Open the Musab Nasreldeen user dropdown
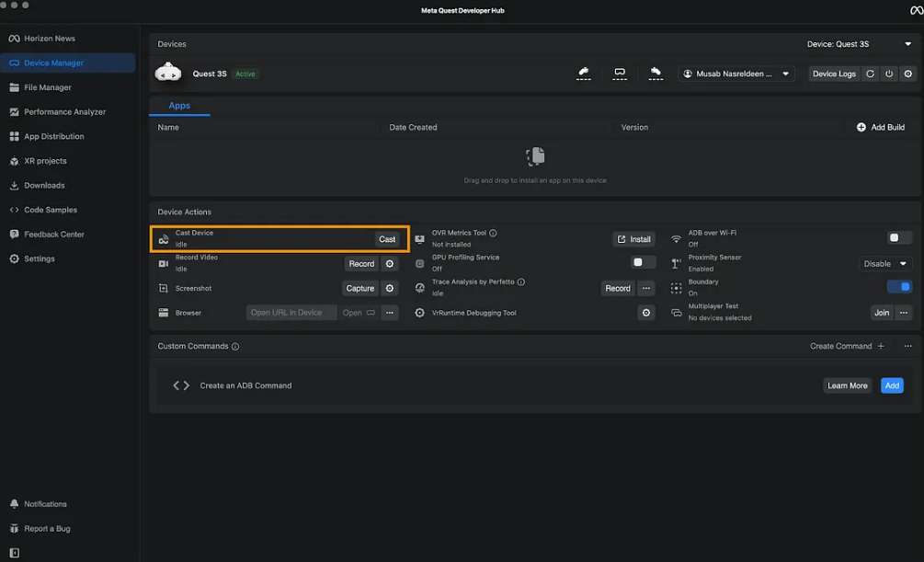Viewport: 924px width, 562px height. (x=736, y=74)
